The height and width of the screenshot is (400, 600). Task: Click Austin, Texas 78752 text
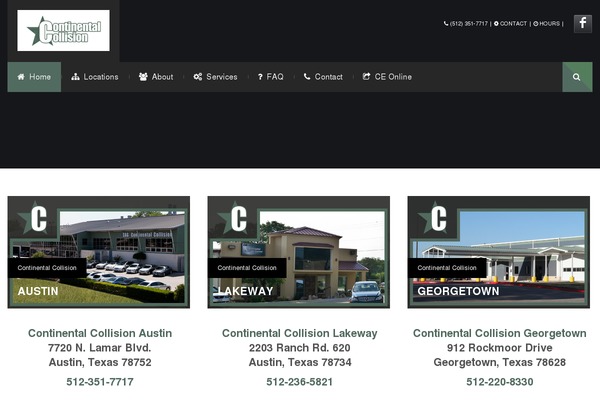pos(100,362)
